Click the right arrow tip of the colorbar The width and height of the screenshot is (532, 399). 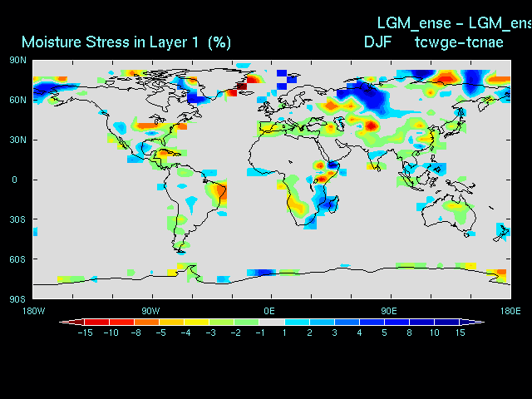pos(483,322)
